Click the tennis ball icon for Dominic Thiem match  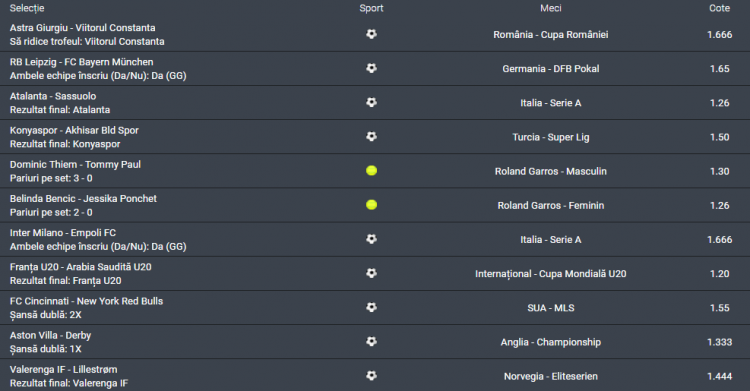pyautogui.click(x=371, y=170)
